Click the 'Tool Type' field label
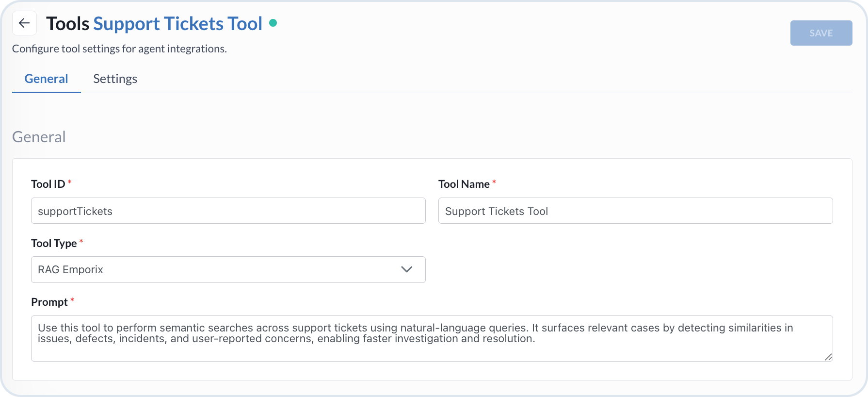868x397 pixels. click(54, 243)
